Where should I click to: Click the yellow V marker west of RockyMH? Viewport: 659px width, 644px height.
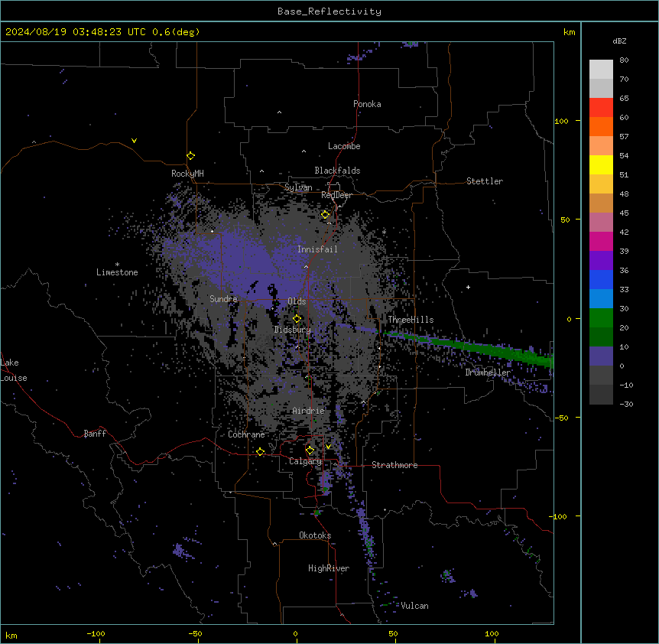coord(134,141)
